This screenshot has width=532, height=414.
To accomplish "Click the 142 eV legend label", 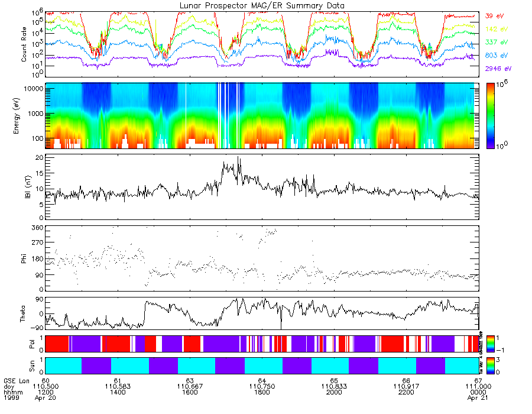I will [497, 29].
